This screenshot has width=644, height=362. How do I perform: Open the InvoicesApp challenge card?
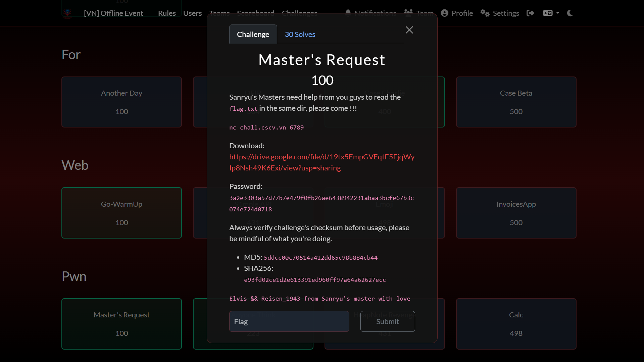pos(516,213)
